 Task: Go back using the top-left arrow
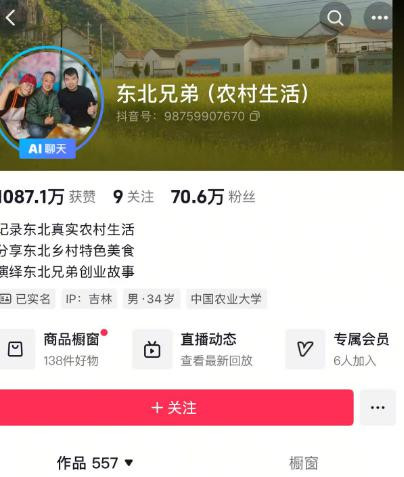(x=11, y=18)
